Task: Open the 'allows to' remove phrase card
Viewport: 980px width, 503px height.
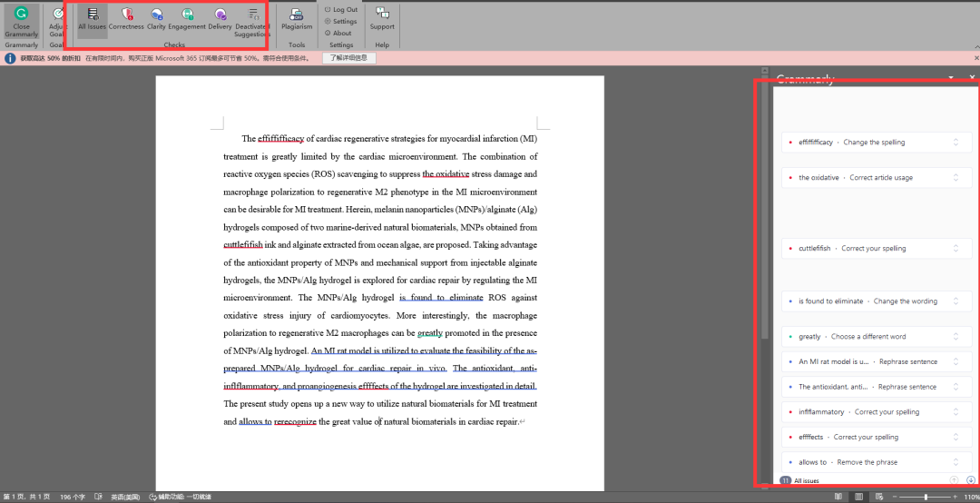Action: pos(877,462)
